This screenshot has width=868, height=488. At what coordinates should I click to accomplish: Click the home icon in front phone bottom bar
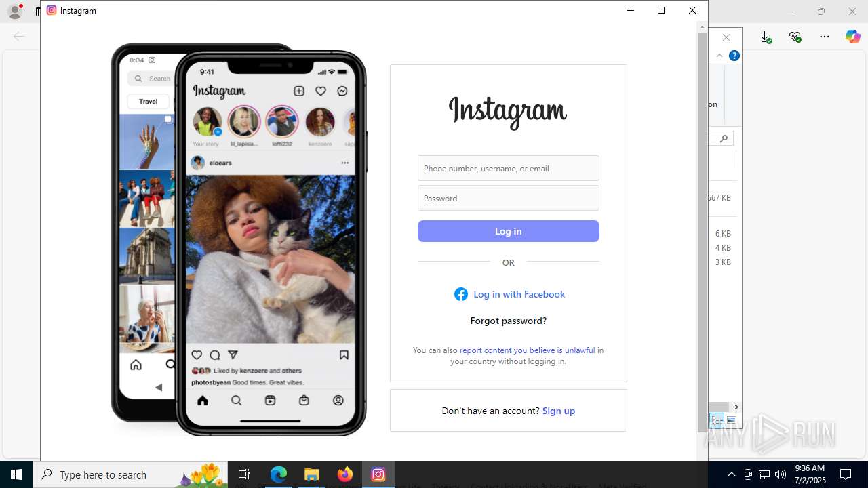pos(202,401)
